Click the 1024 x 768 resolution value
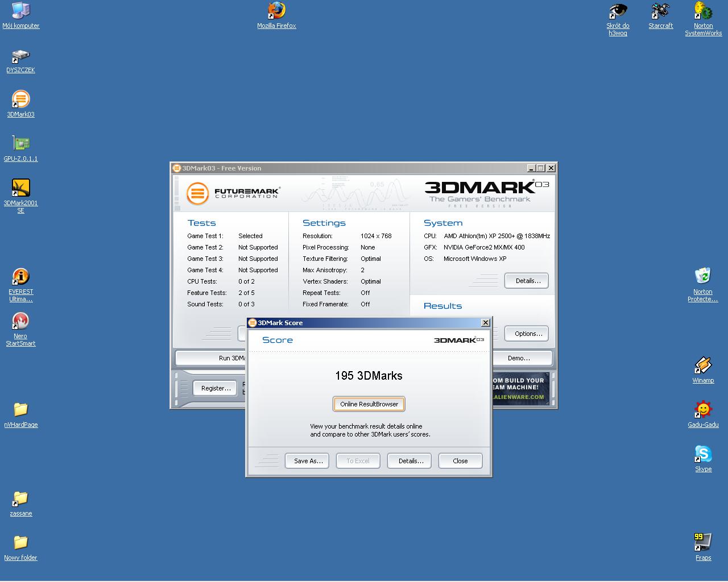Screen dimensions: 728x582 [376, 236]
